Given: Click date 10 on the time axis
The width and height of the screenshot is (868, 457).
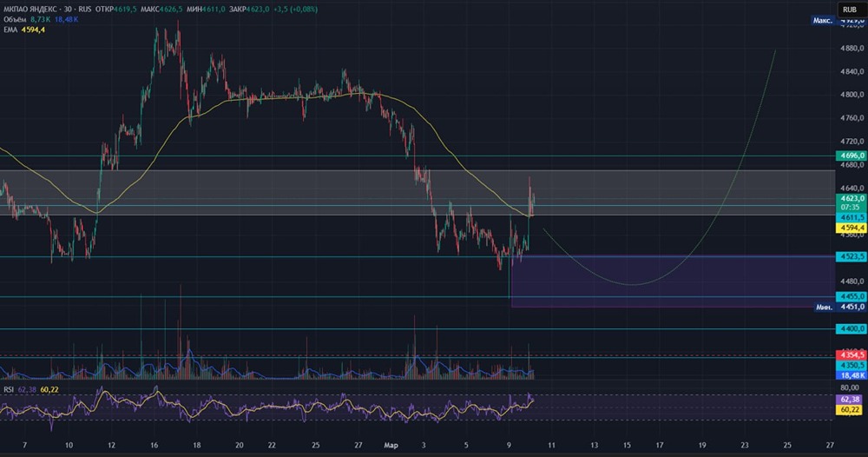Looking at the screenshot, I should [69, 446].
